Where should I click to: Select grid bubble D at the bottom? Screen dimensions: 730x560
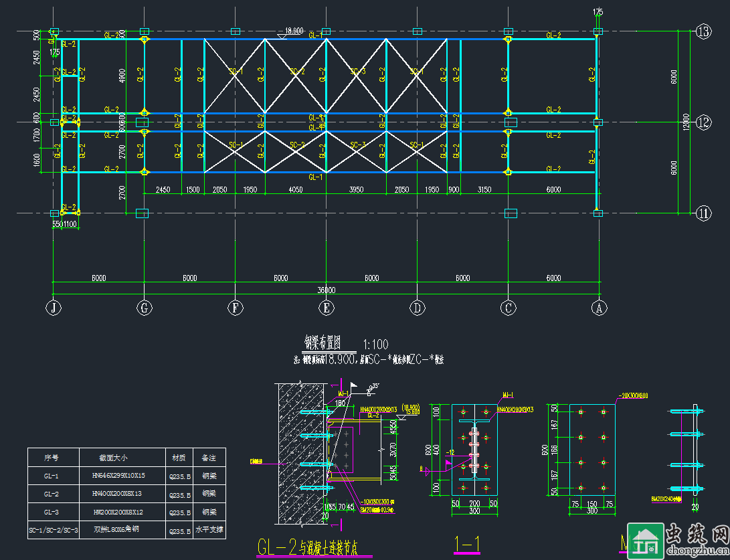418,308
